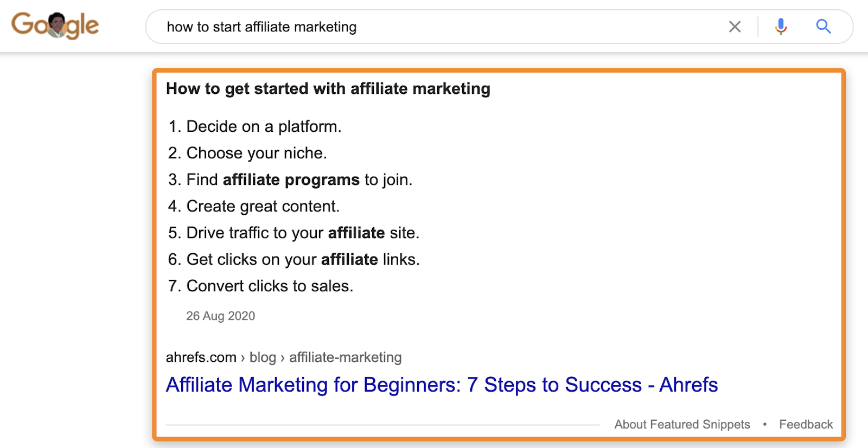The image size is (868, 448).
Task: Click into the search box text field
Action: point(434,27)
